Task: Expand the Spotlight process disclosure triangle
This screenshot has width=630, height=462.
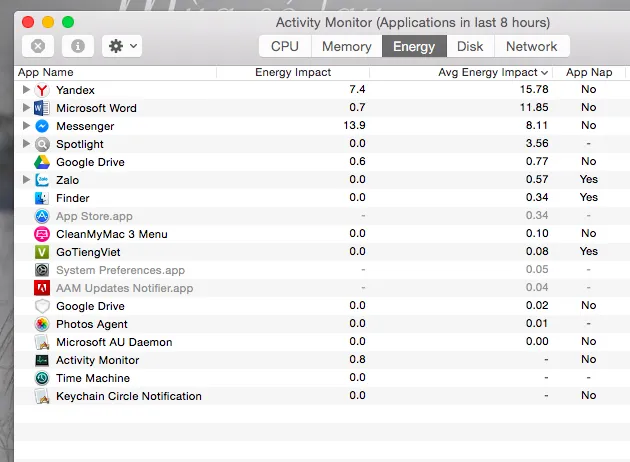Action: [x=26, y=144]
